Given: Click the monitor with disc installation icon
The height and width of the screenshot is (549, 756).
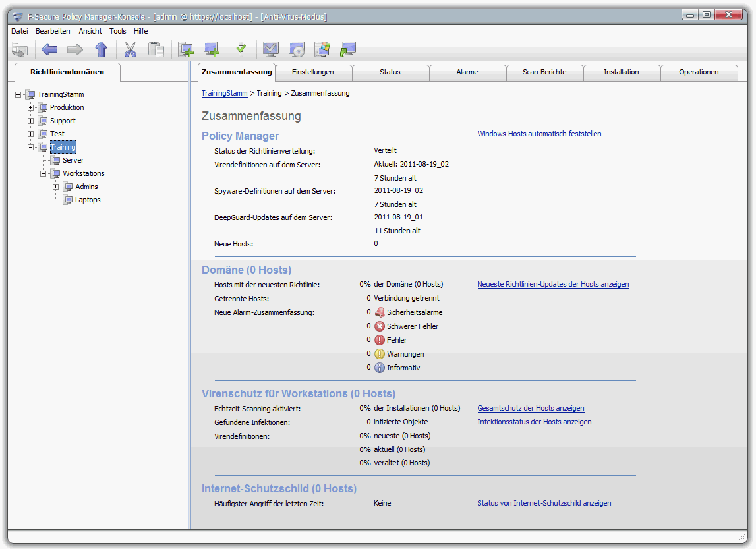Looking at the screenshot, I should 297,49.
